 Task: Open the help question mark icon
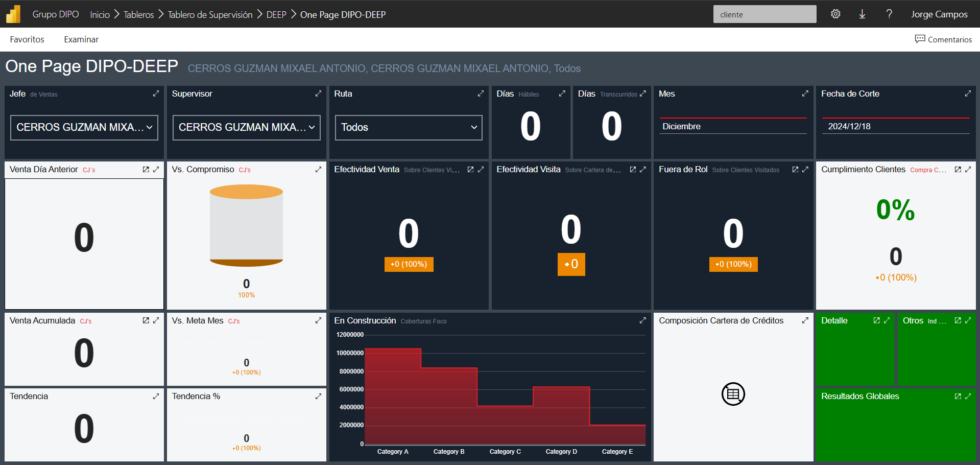point(889,14)
